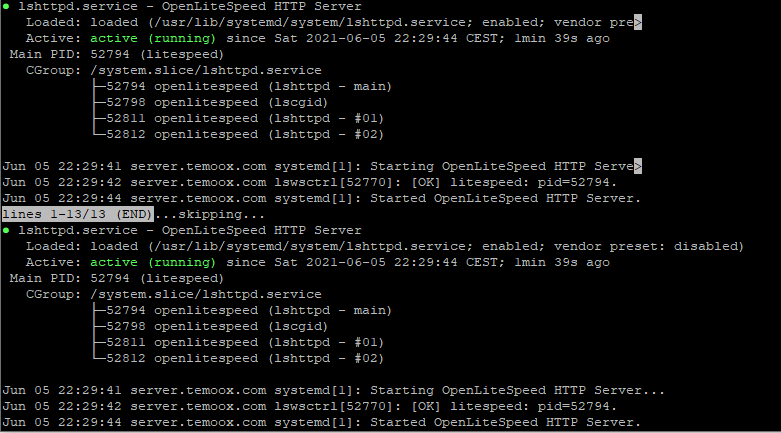The height and width of the screenshot is (433, 781).
Task: Click the second green status dot
Action: click(7, 230)
